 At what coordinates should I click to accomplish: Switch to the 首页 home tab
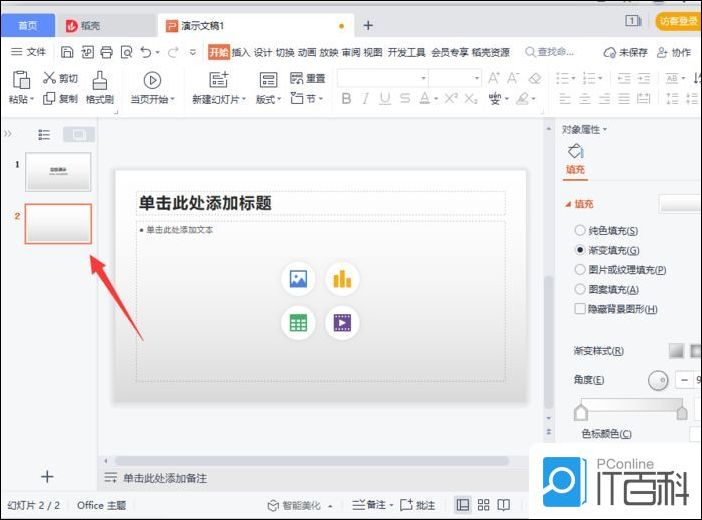click(x=28, y=26)
